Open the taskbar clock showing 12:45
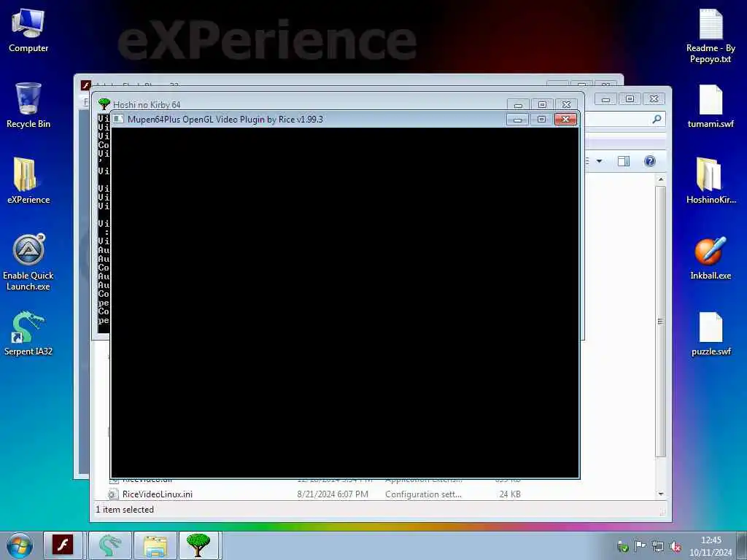 711,545
